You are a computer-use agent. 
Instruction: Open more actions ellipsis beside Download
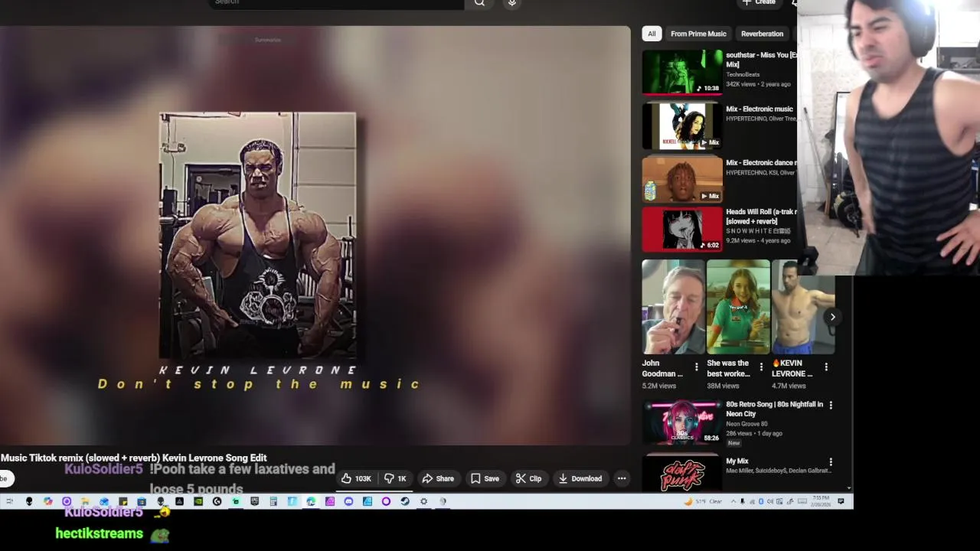pos(622,478)
